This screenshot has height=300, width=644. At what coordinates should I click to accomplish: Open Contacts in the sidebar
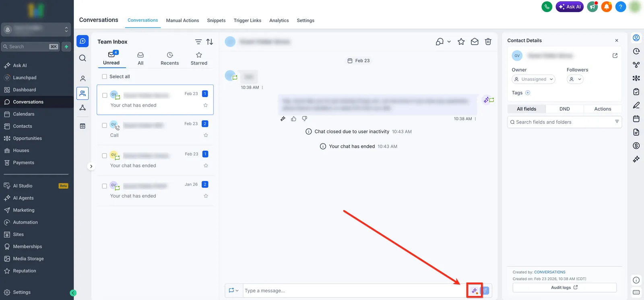[22, 126]
